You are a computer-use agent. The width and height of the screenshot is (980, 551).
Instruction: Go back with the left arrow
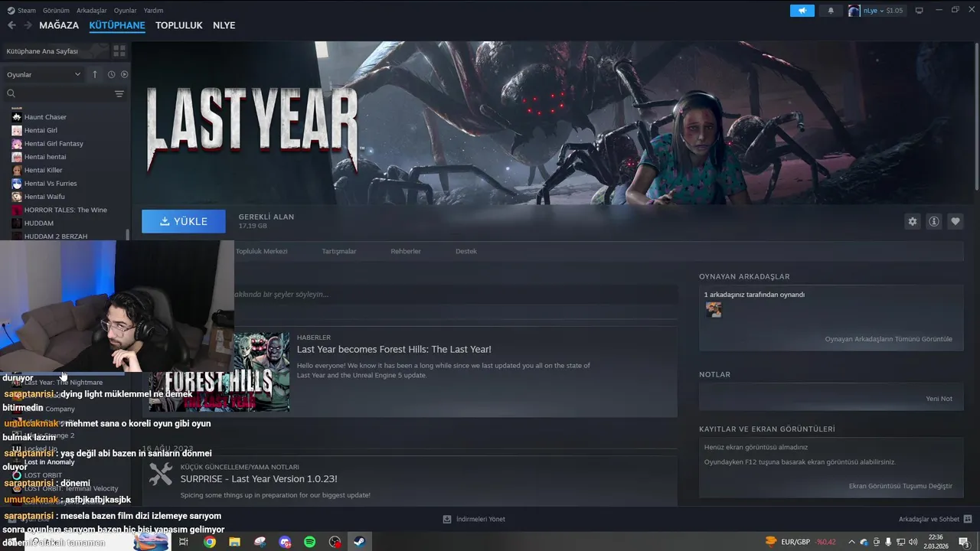[11, 25]
